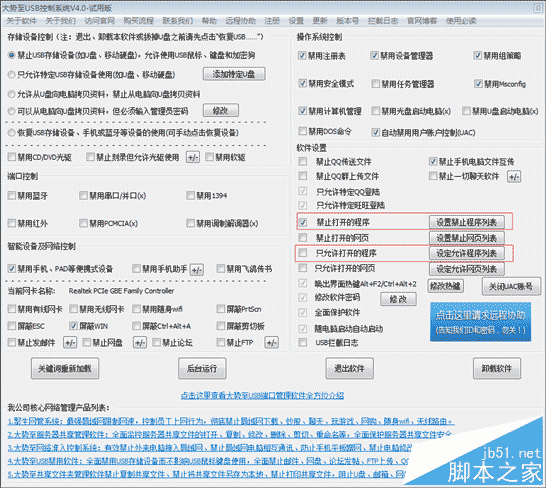Click the 添加特定U盘 button
546x488 pixels.
pos(234,74)
